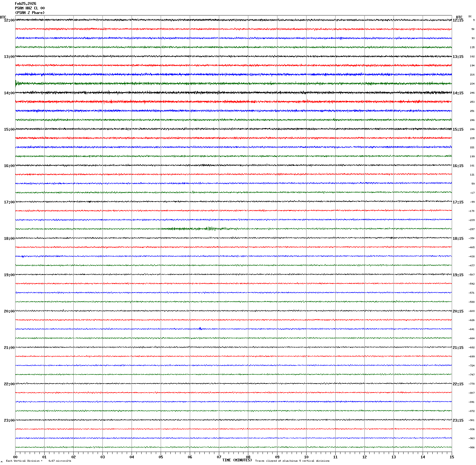476x465 pixels.
Task: Click the 20:15 label on right axis
Action: tap(458, 311)
